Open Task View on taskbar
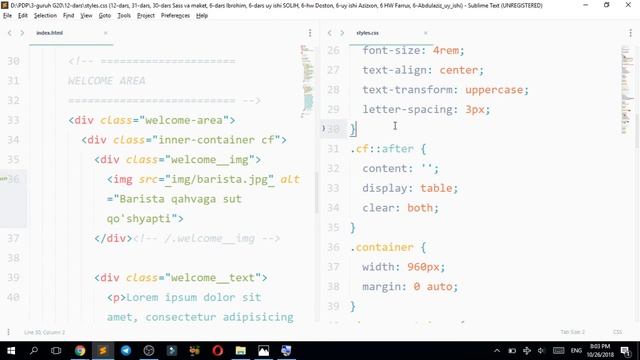This screenshot has width=640, height=360. pos(56,351)
